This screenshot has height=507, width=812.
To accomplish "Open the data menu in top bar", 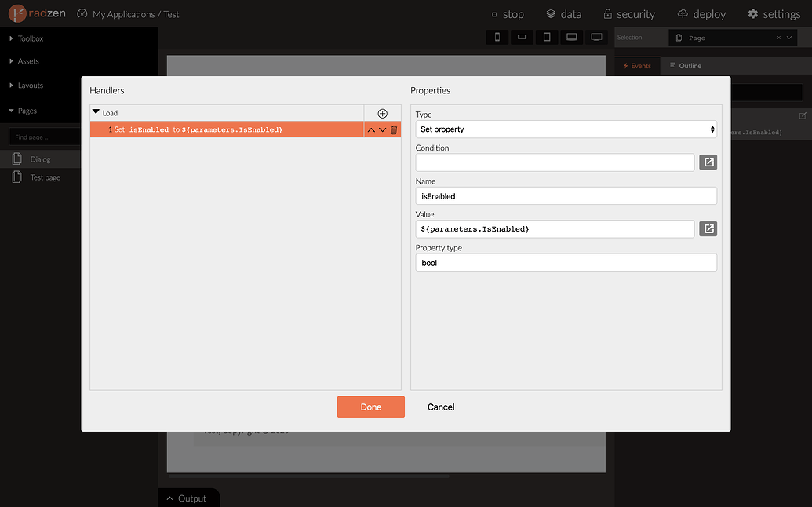I will point(564,14).
